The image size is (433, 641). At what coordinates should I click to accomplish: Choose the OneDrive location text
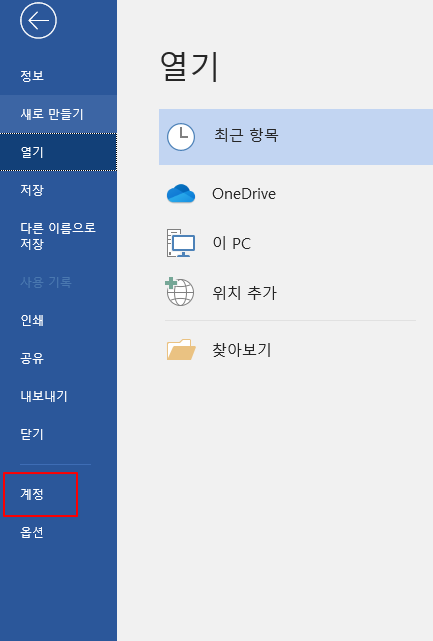pos(244,194)
